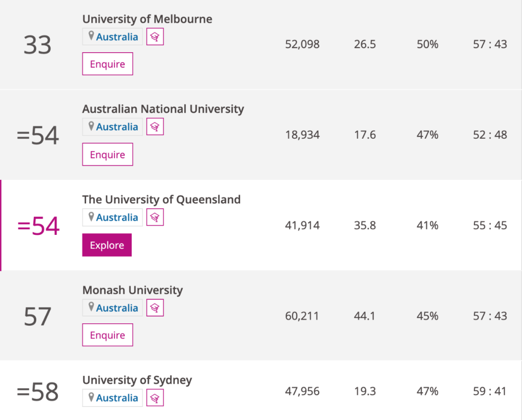Click Enquire button under University of Melbourne
Screen dimensions: 522x420
[107, 64]
